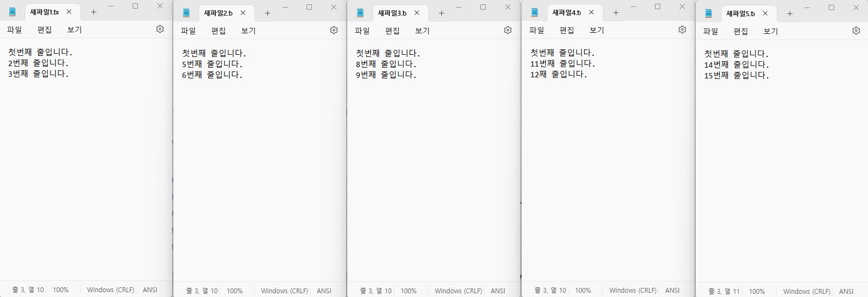868x297 pixels.
Task: Open 보기 menu in 새파일2 window
Action: tap(249, 31)
